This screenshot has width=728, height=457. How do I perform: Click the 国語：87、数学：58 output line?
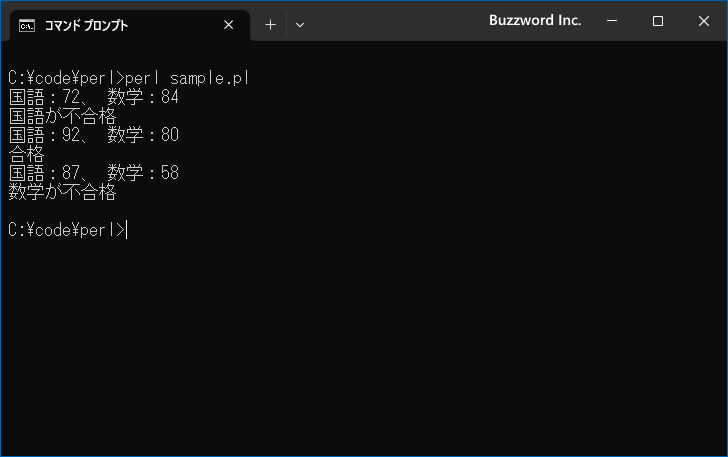point(93,173)
